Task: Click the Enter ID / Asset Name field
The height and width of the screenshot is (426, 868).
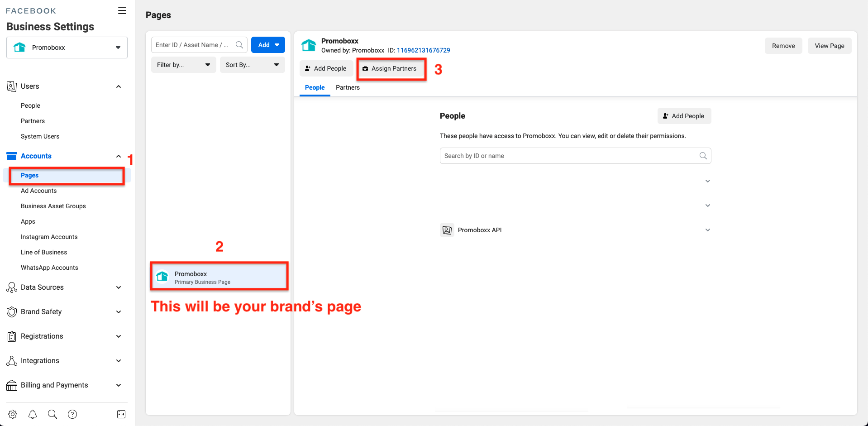Action: click(x=199, y=45)
